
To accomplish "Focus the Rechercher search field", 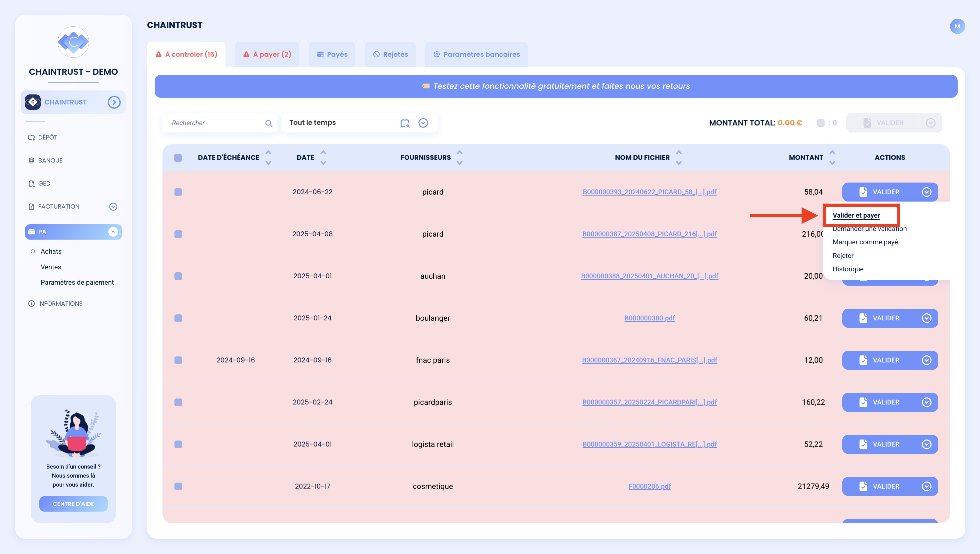I will (x=220, y=122).
